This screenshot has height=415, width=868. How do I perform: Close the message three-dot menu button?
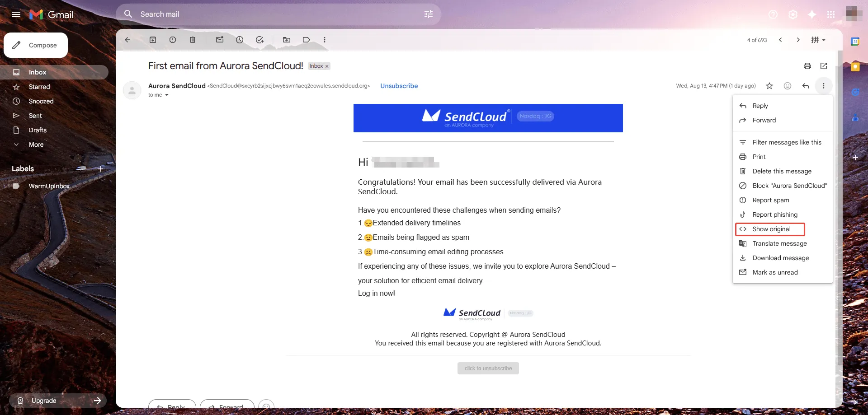tap(824, 86)
